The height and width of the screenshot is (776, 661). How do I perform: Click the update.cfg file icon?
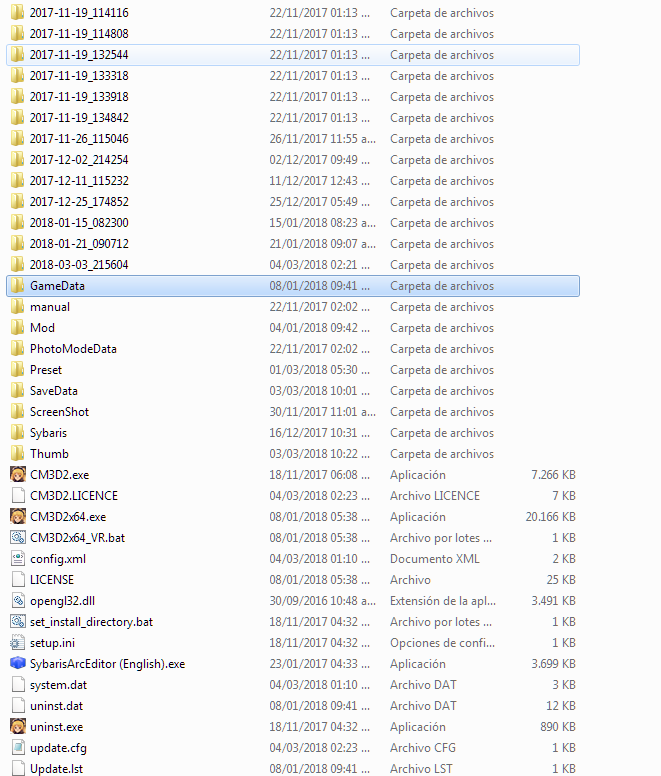click(18, 748)
